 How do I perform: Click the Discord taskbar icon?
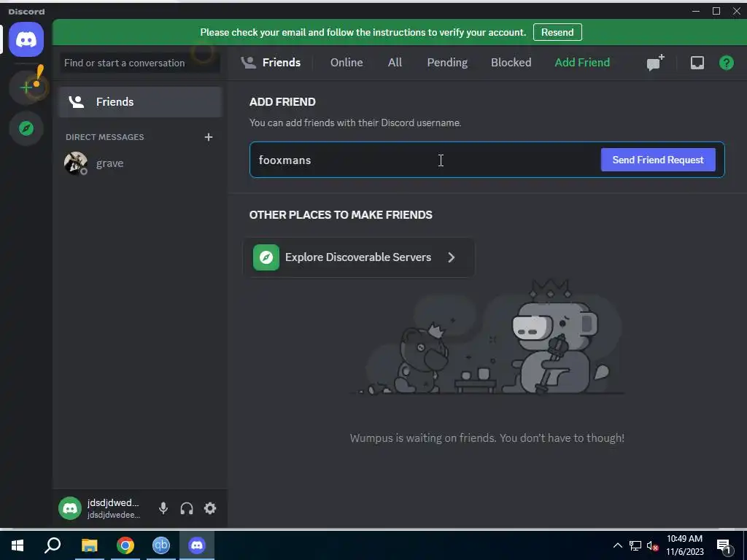197,545
